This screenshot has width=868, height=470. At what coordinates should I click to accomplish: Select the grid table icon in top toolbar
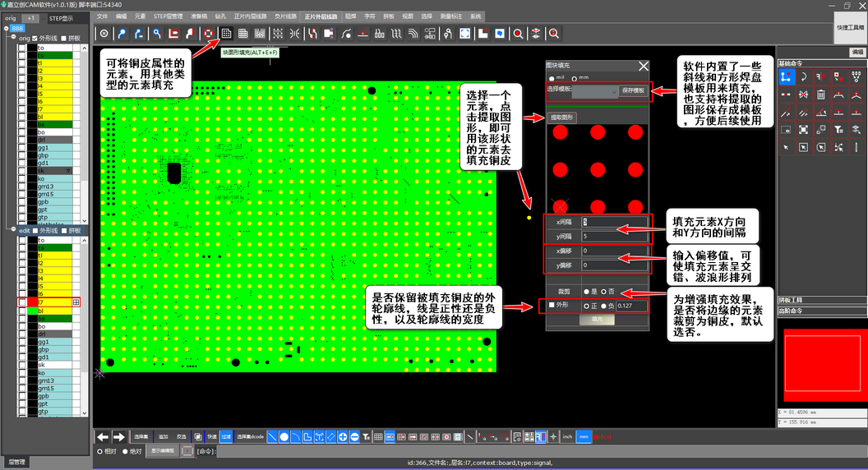(243, 34)
